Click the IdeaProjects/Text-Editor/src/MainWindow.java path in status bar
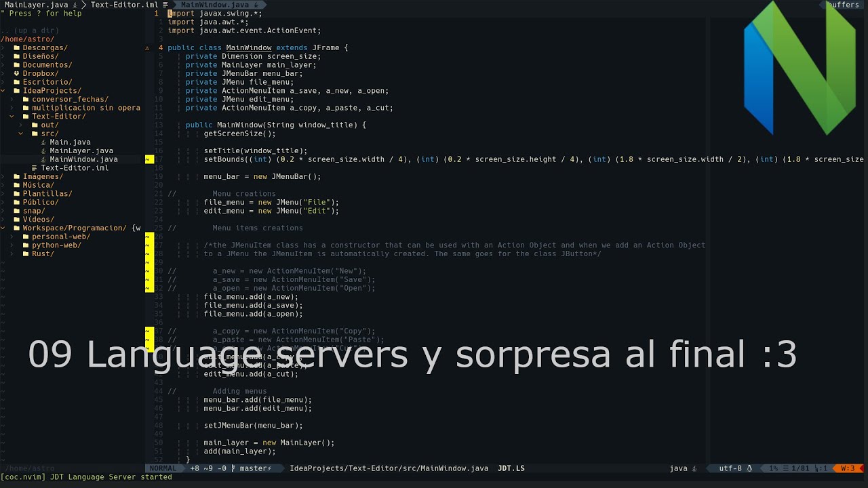 389,468
